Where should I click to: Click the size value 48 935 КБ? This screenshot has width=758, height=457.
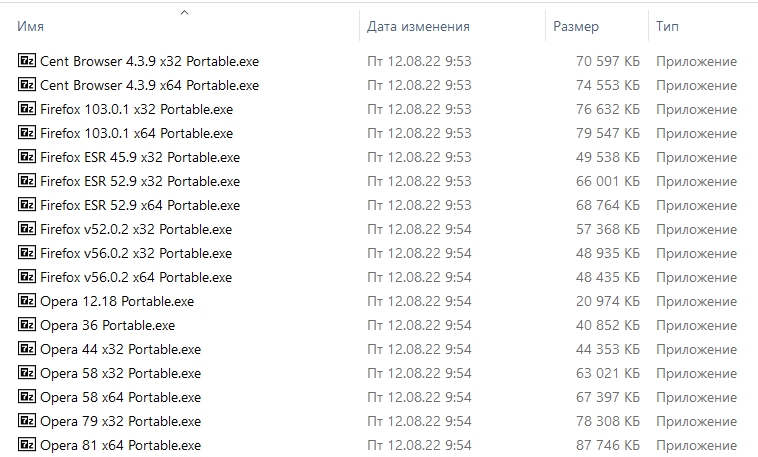(608, 253)
